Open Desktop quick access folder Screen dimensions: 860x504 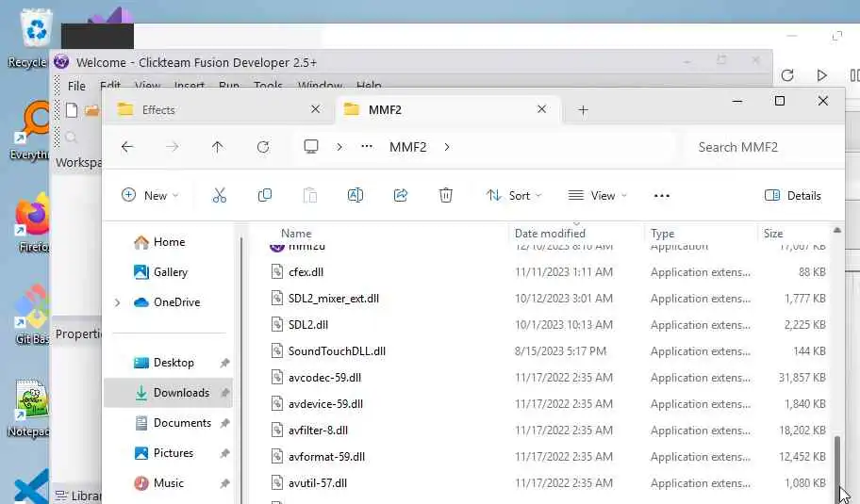163,363
